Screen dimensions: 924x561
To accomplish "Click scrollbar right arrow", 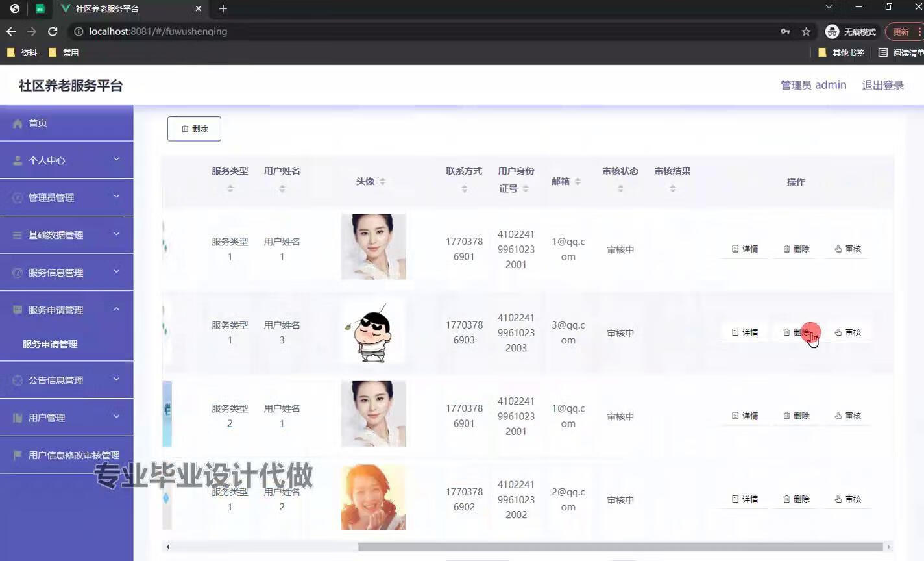I will point(888,547).
